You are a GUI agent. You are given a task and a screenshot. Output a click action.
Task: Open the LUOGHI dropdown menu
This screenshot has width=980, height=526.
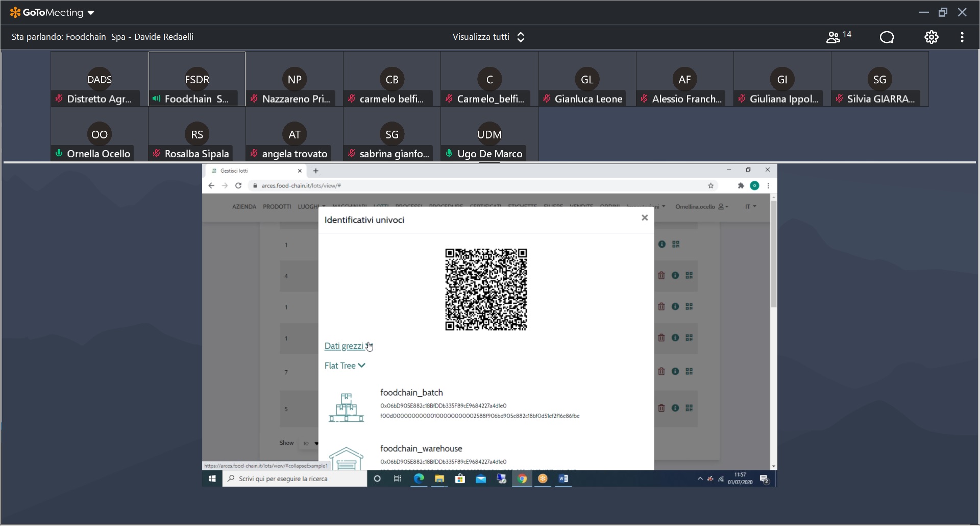pos(311,207)
